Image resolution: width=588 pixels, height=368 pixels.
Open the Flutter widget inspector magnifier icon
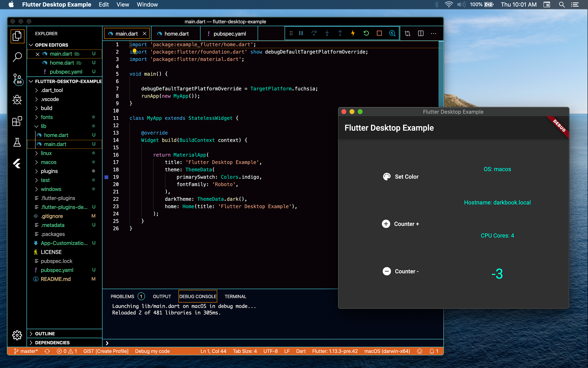click(x=392, y=33)
